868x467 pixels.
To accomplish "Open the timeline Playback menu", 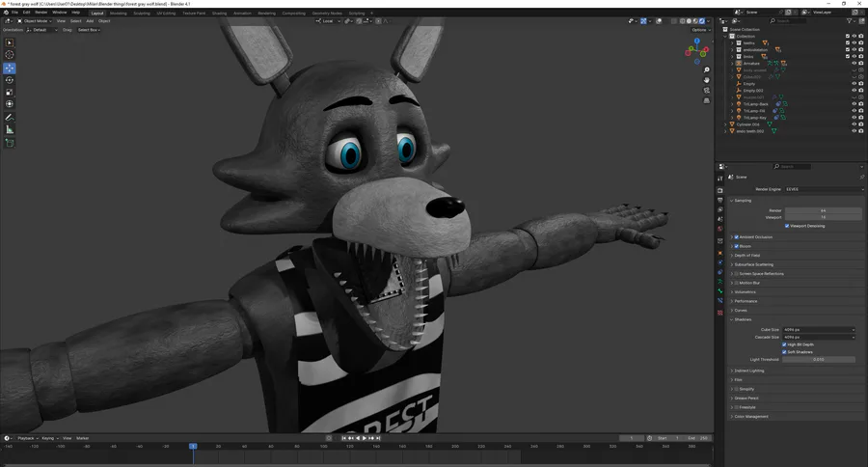I will (27, 438).
